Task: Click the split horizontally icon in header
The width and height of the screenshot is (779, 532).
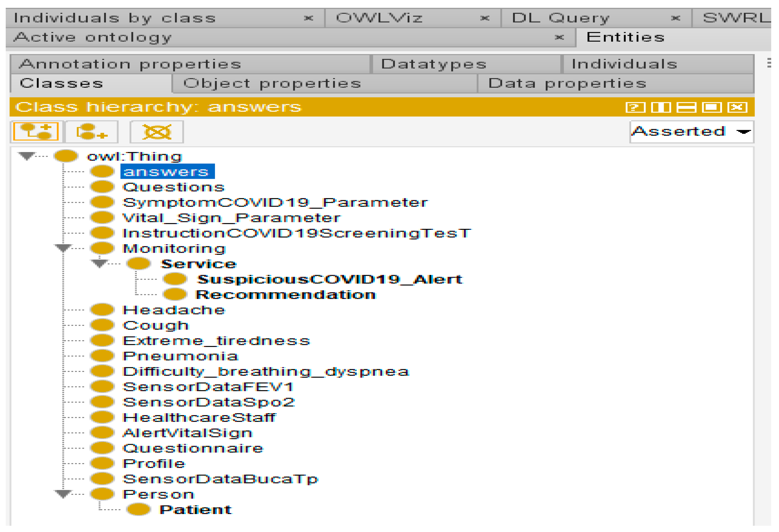Action: (686, 107)
